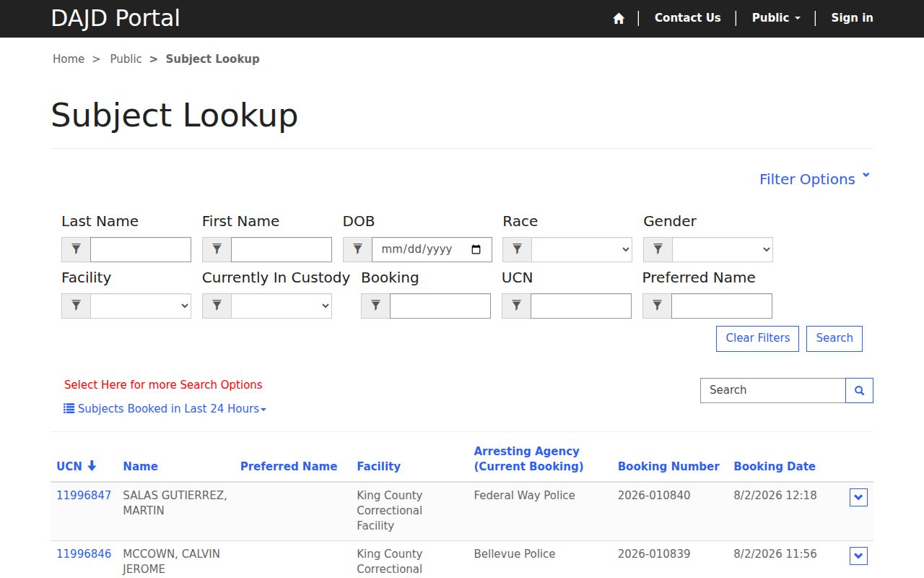Screen dimensions: 924x578
Task: Go to Home breadcrumb link
Action: click(x=69, y=59)
